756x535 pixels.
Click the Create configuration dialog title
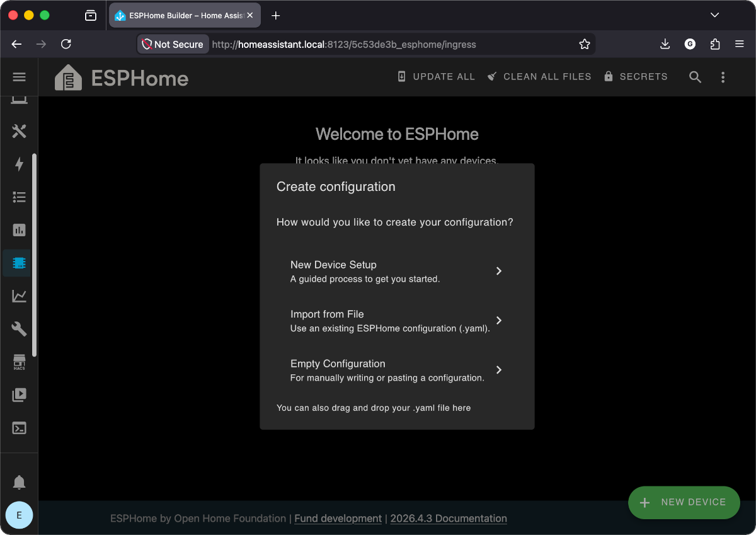coord(336,187)
